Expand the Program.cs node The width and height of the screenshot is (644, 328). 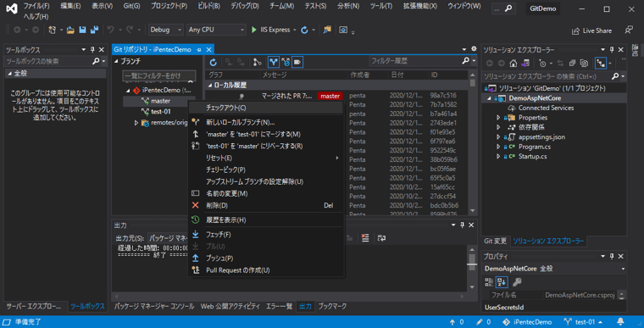point(498,147)
